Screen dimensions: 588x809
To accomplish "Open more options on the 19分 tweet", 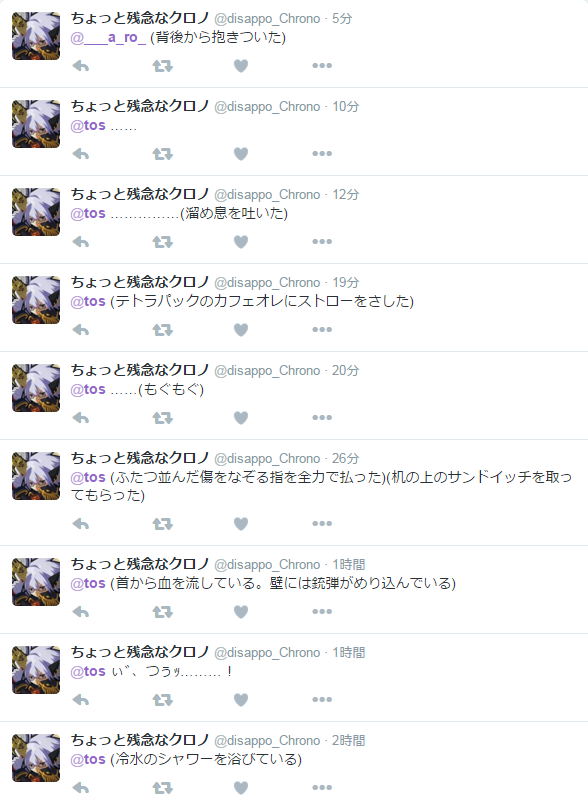I will pyautogui.click(x=322, y=330).
